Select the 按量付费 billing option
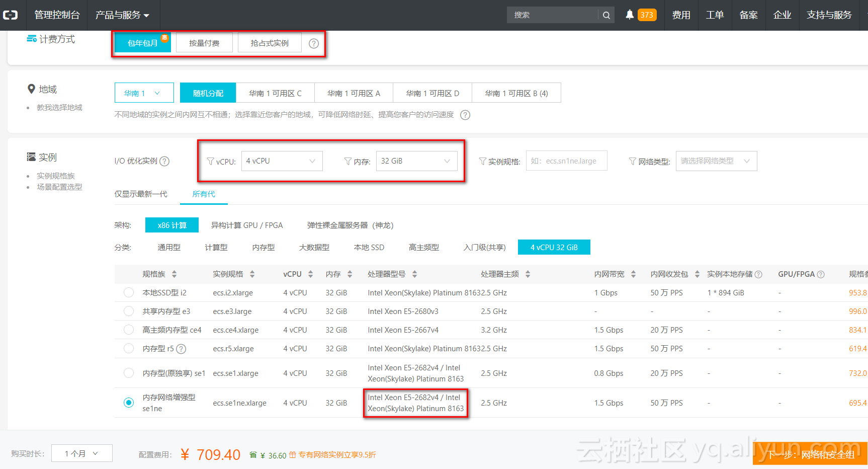 click(x=204, y=43)
